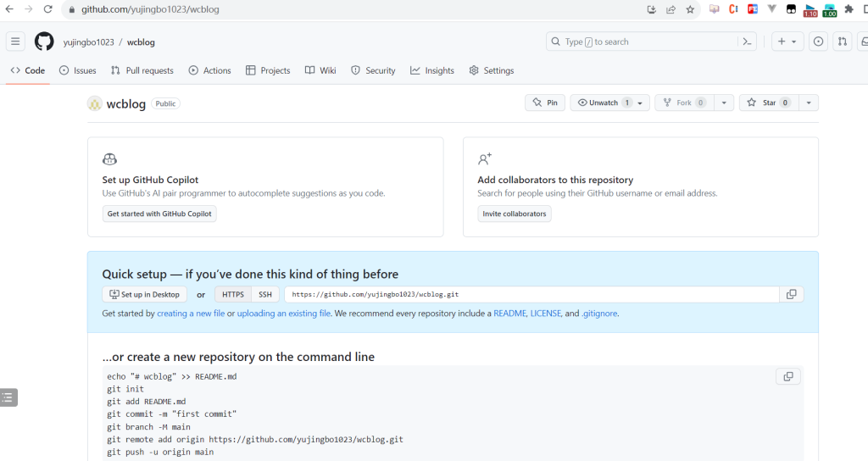Open the pull requests icon in the top header
The height and width of the screenshot is (461, 868).
coord(842,42)
